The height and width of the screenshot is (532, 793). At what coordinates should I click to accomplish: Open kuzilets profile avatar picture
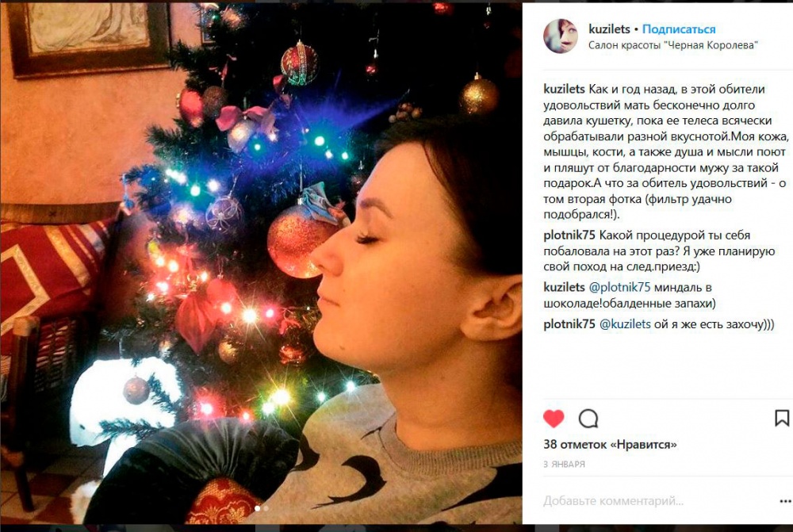pos(561,36)
